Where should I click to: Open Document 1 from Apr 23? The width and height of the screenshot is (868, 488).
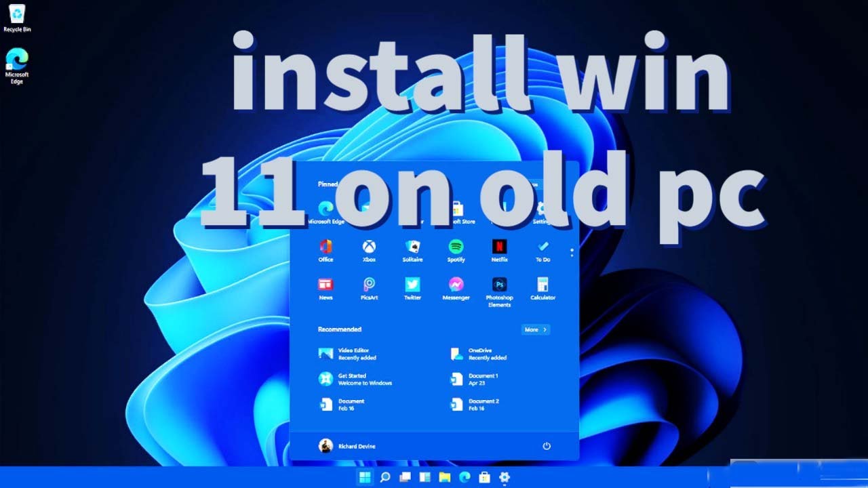(473, 379)
